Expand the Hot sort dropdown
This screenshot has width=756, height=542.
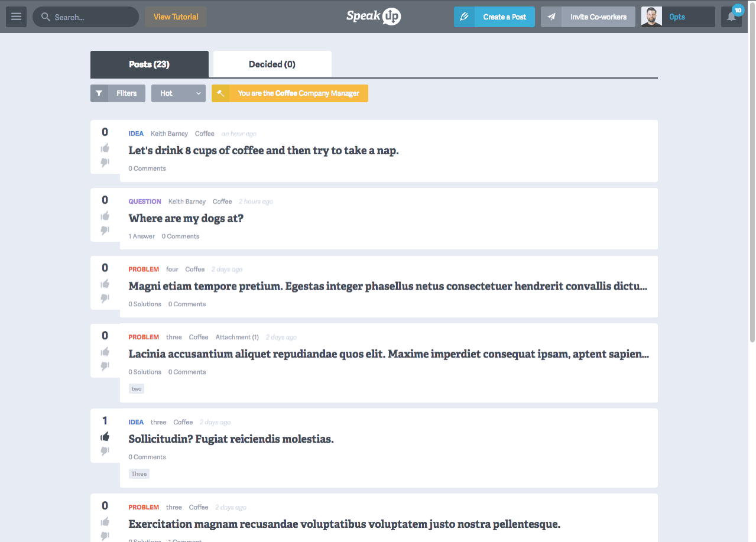click(178, 93)
